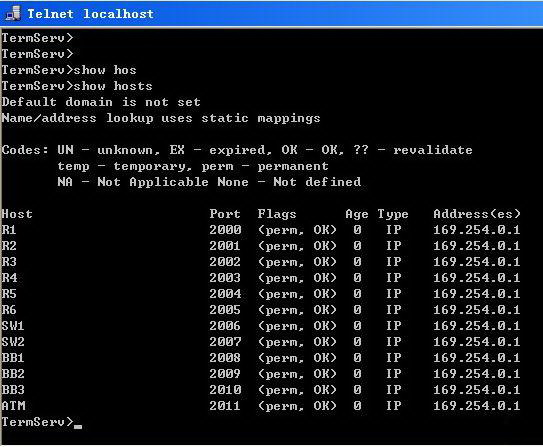Click port value 2008

point(225,358)
